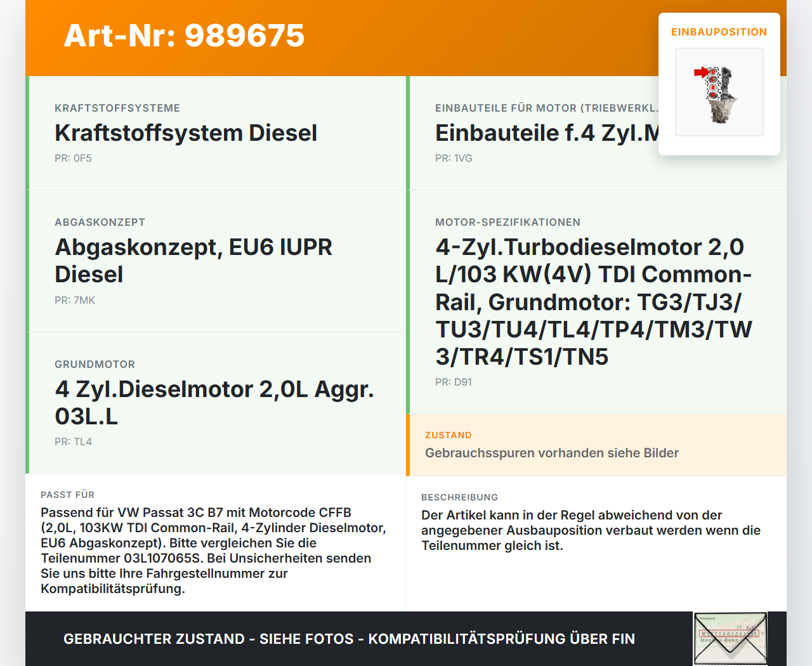Select the Kraftstoffsystem Diesel title
812x666 pixels.
(x=186, y=133)
